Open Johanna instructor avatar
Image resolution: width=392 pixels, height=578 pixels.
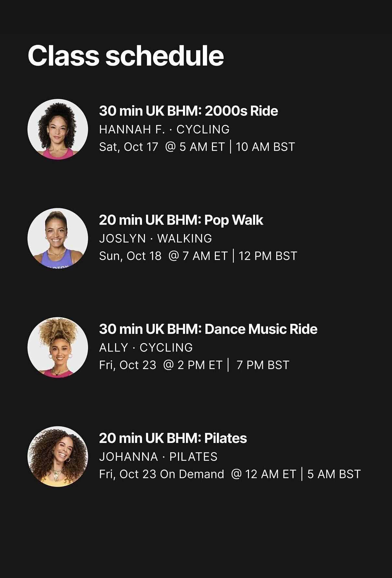[58, 456]
